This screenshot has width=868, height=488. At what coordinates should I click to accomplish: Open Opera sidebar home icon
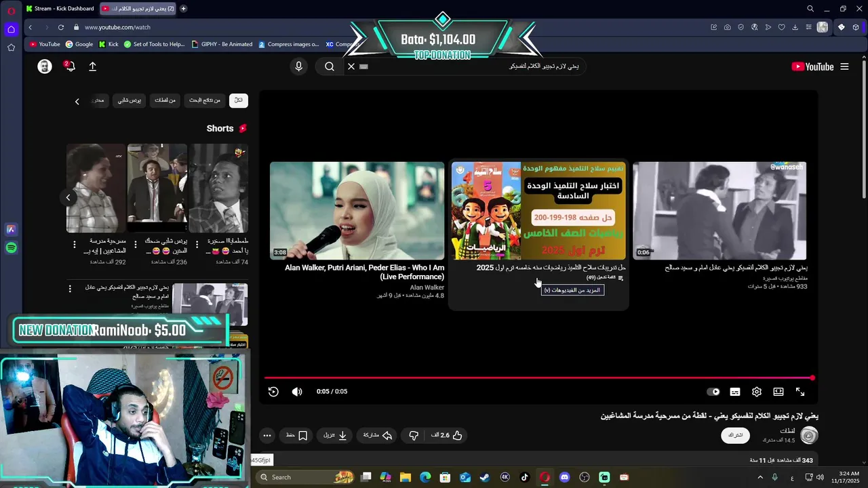11,29
